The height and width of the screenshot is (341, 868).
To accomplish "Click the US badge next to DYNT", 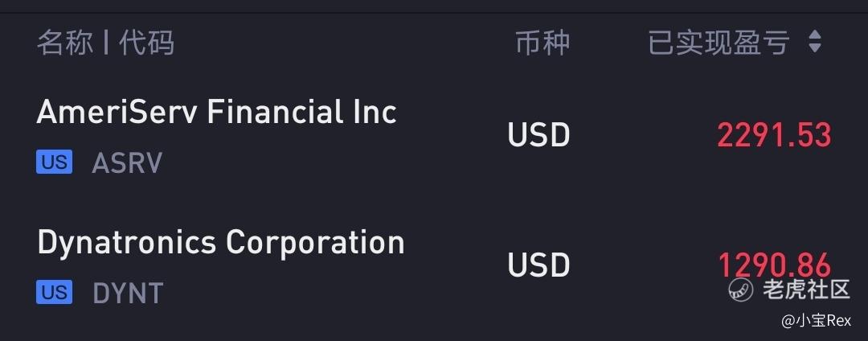I will click(55, 292).
